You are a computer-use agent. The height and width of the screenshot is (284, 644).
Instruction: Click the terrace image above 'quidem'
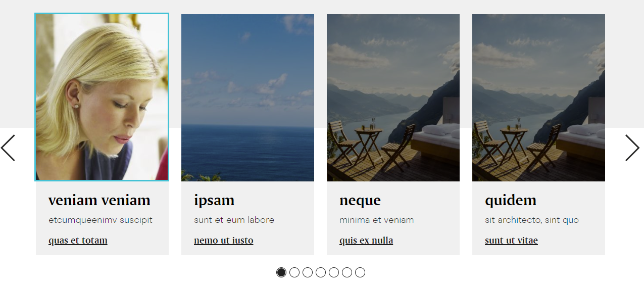pyautogui.click(x=538, y=98)
